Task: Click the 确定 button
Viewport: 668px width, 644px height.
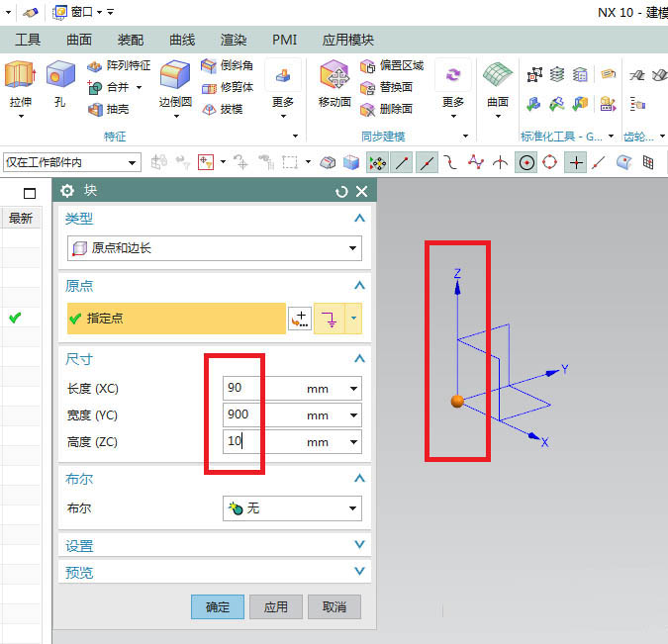Action: (x=218, y=606)
